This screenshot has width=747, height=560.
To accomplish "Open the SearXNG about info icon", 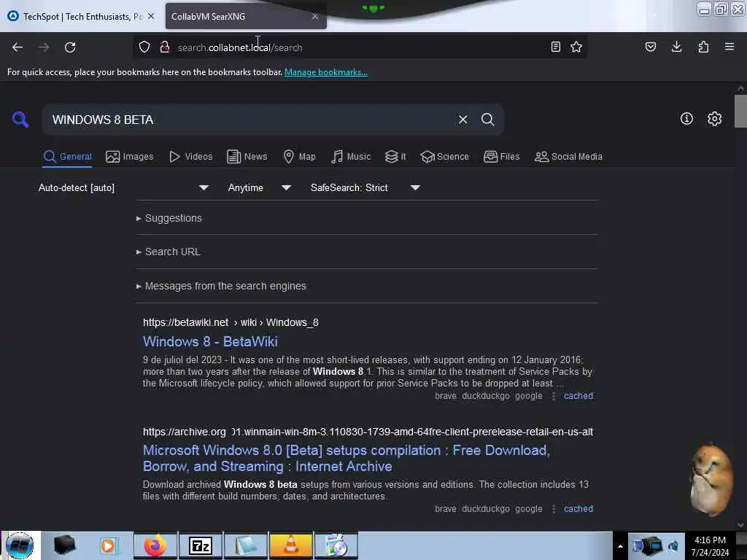I will 686,119.
